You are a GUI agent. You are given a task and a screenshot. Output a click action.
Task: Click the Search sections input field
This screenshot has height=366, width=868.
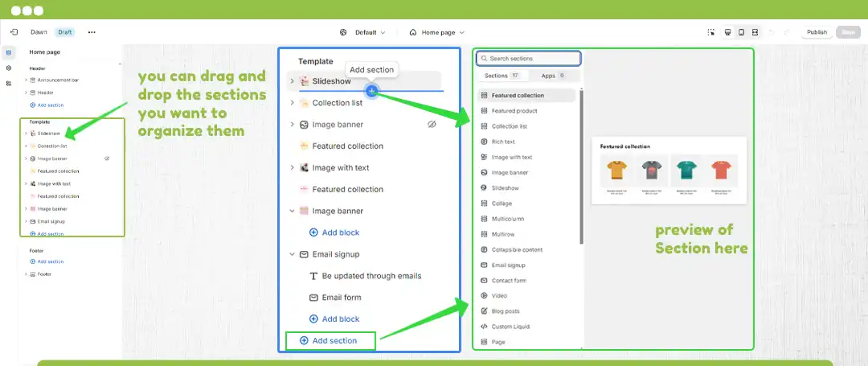(x=529, y=59)
